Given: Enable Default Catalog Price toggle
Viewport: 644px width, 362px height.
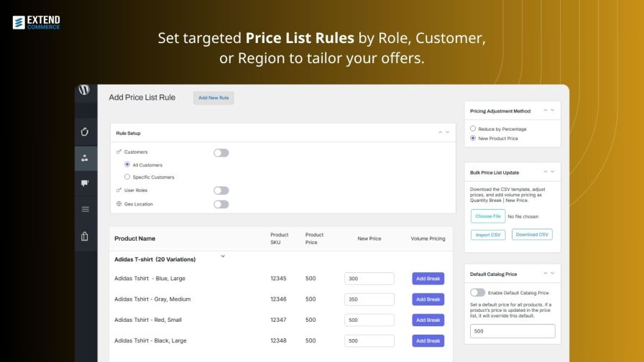Looking at the screenshot, I should click(478, 292).
